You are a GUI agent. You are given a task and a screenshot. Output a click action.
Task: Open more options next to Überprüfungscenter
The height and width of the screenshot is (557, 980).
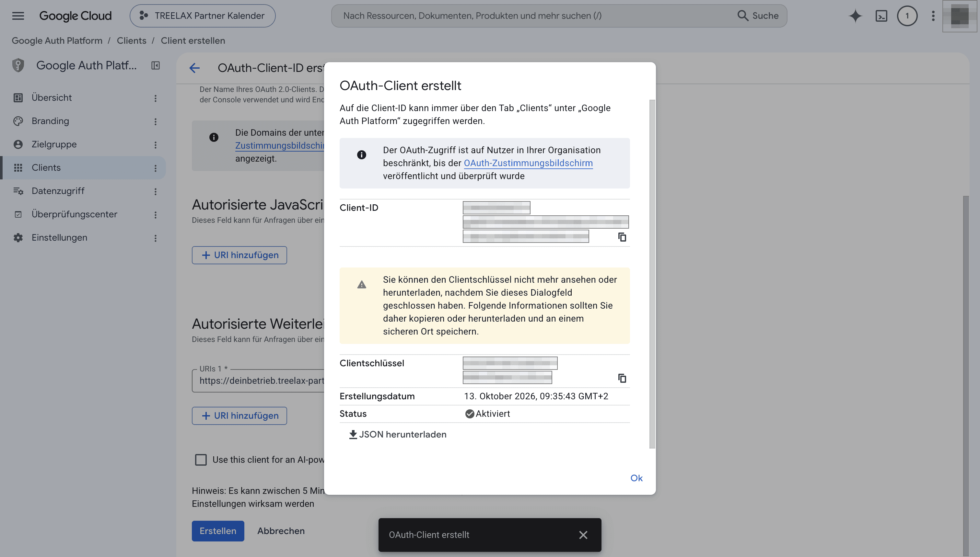pos(156,215)
